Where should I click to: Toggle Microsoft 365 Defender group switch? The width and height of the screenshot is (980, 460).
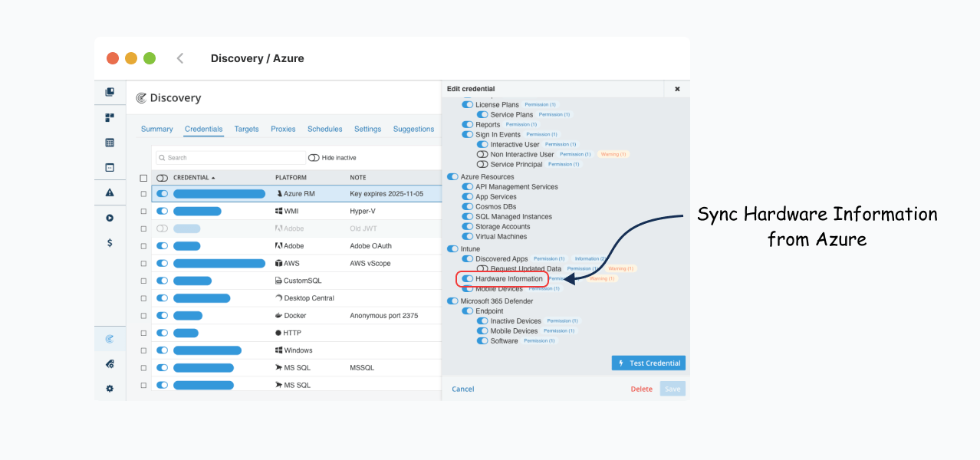pyautogui.click(x=453, y=301)
